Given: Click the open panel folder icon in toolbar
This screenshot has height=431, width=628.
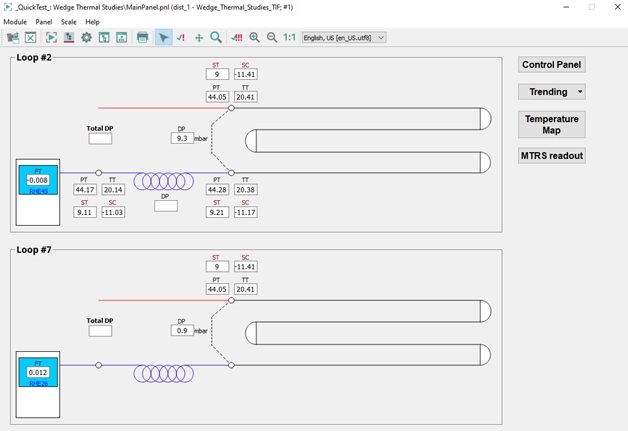Looking at the screenshot, I should coord(13,38).
